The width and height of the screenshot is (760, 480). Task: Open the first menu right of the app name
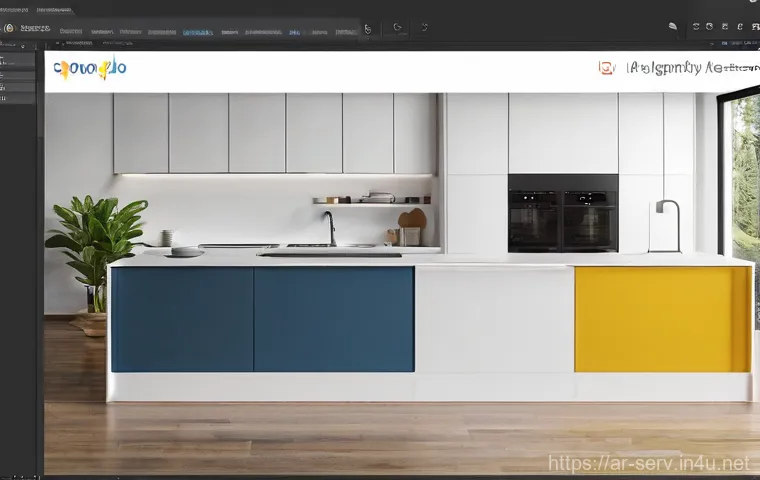70,31
